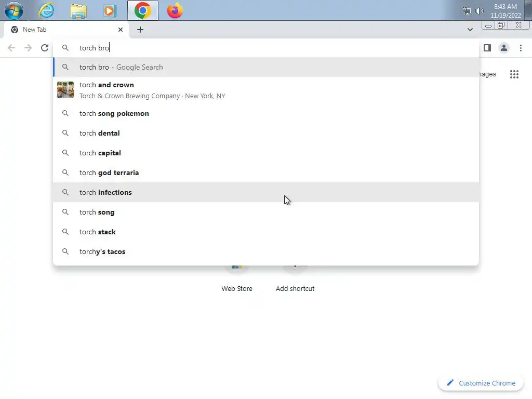Click the Images link behind the dropdown

(487, 74)
